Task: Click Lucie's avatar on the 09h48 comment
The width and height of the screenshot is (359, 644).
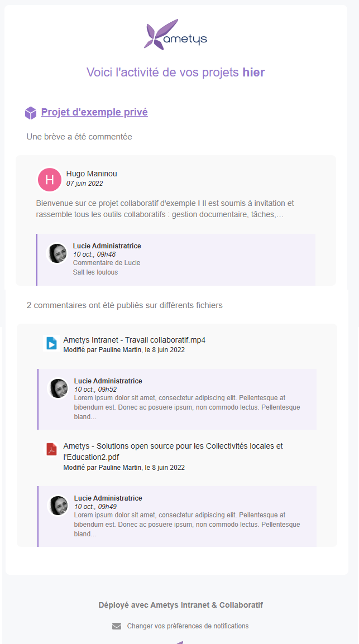Action: pyautogui.click(x=57, y=253)
